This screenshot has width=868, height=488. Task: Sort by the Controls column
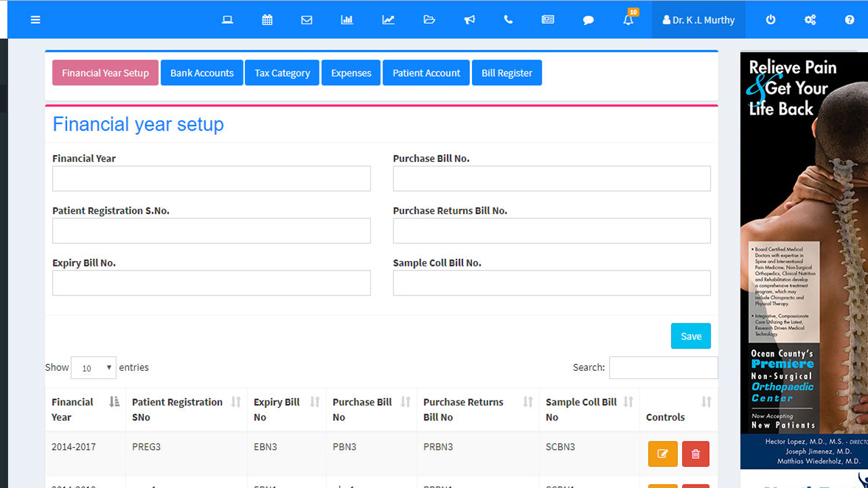pyautogui.click(x=679, y=409)
